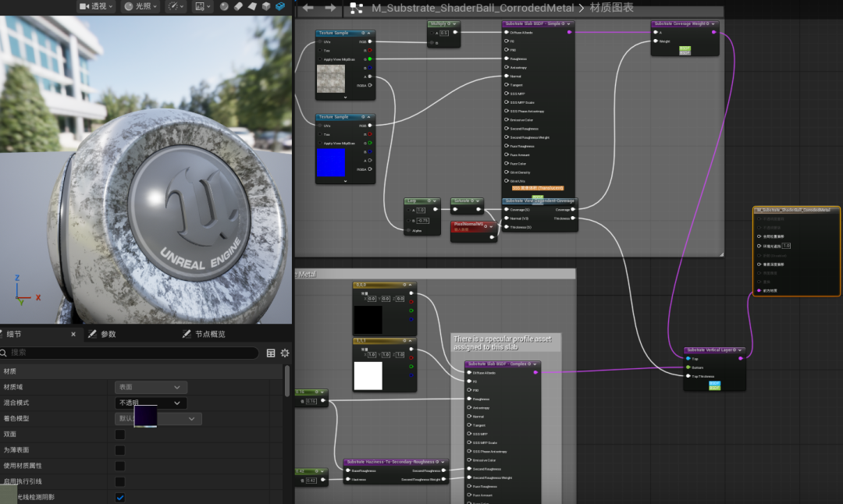Open the 着色模型 dropdown
The height and width of the screenshot is (504, 843).
pyautogui.click(x=158, y=418)
